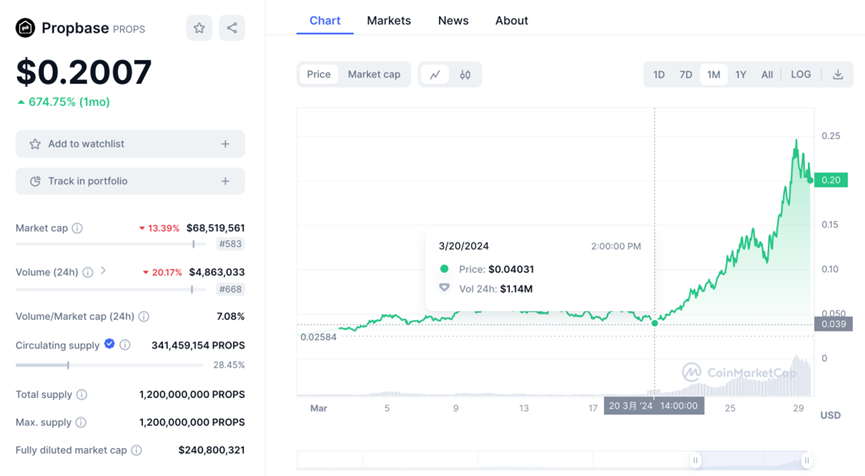Click Track in portfolio button

click(x=130, y=181)
